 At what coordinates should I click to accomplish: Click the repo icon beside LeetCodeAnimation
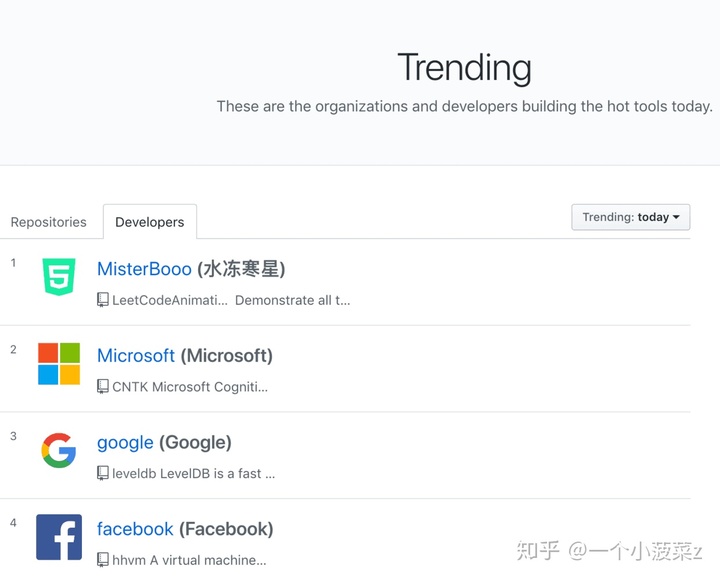(103, 300)
